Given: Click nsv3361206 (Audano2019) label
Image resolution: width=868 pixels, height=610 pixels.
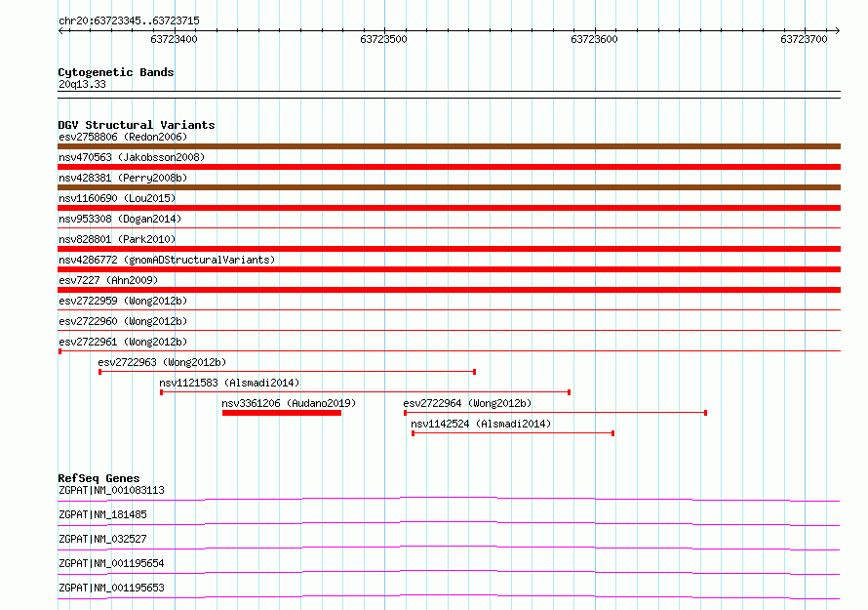Looking at the screenshot, I should point(289,403).
